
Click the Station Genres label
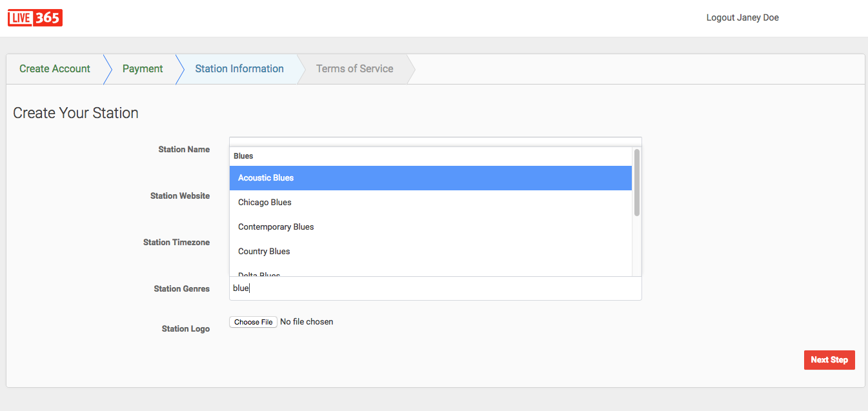pos(181,289)
